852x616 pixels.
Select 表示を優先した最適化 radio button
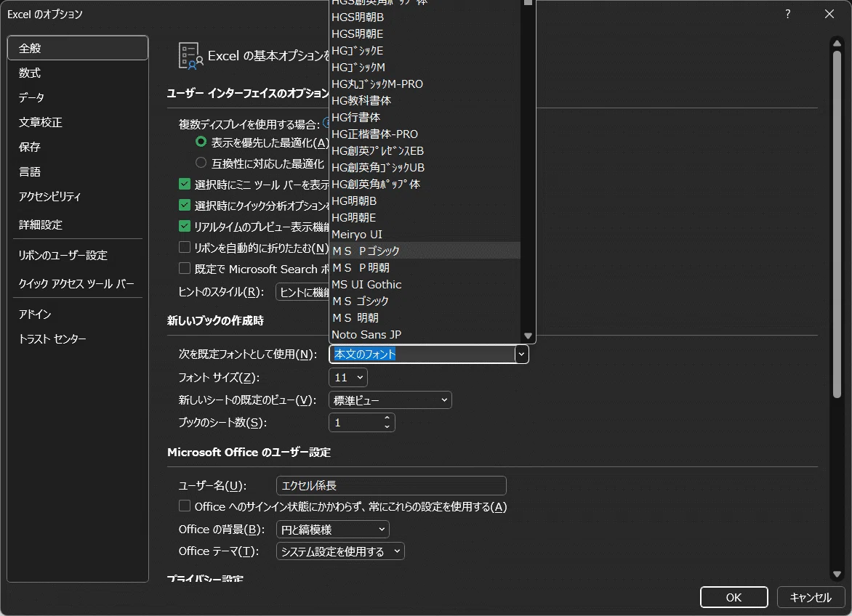[x=201, y=142]
